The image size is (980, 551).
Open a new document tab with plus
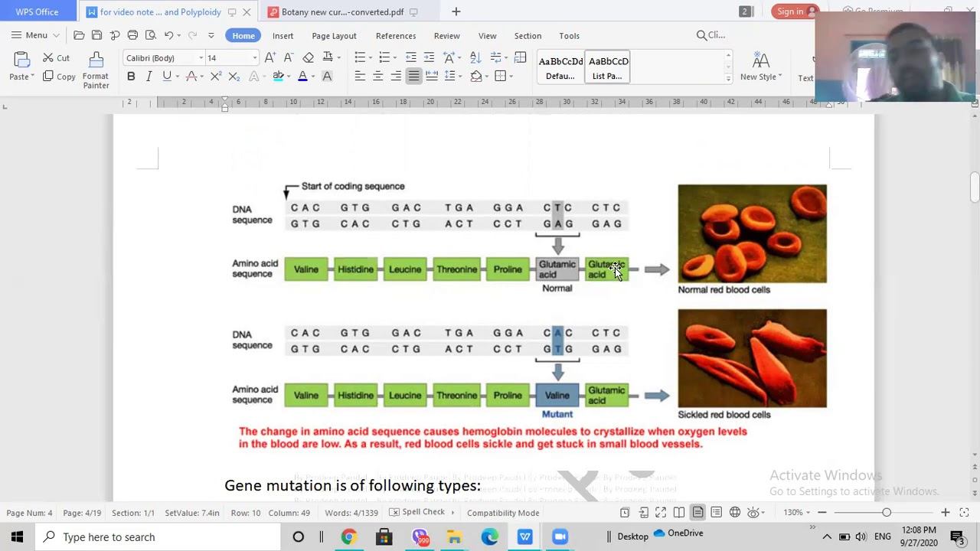(456, 11)
